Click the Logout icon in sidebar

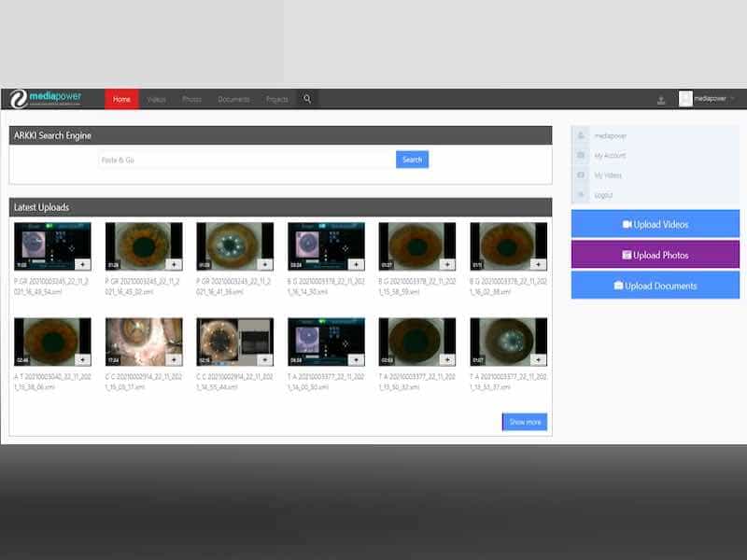[x=582, y=195]
